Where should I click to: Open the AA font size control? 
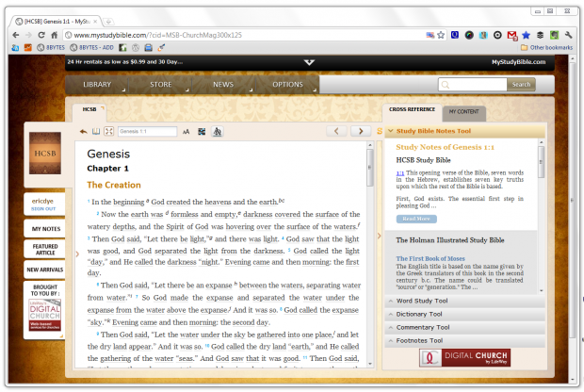(187, 132)
